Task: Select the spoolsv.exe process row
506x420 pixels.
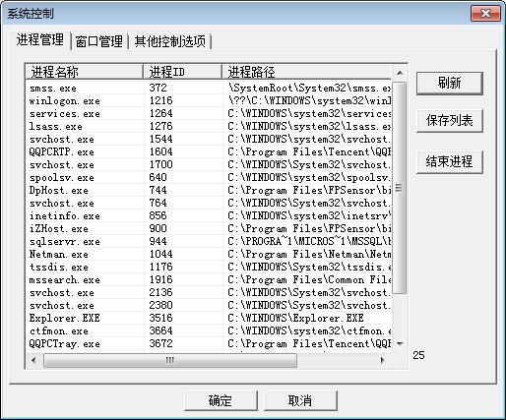Action: [x=209, y=177]
